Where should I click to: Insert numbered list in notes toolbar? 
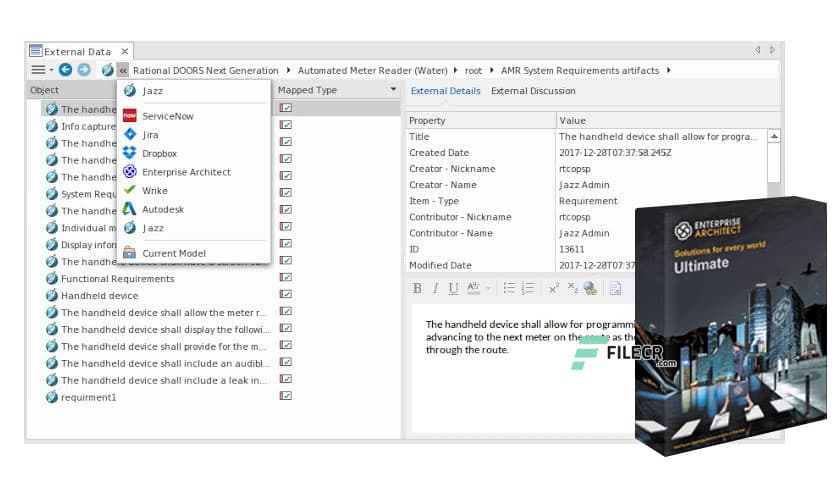coord(527,288)
